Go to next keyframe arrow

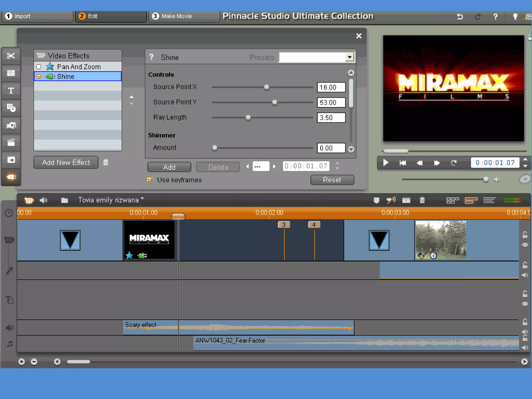274,166
